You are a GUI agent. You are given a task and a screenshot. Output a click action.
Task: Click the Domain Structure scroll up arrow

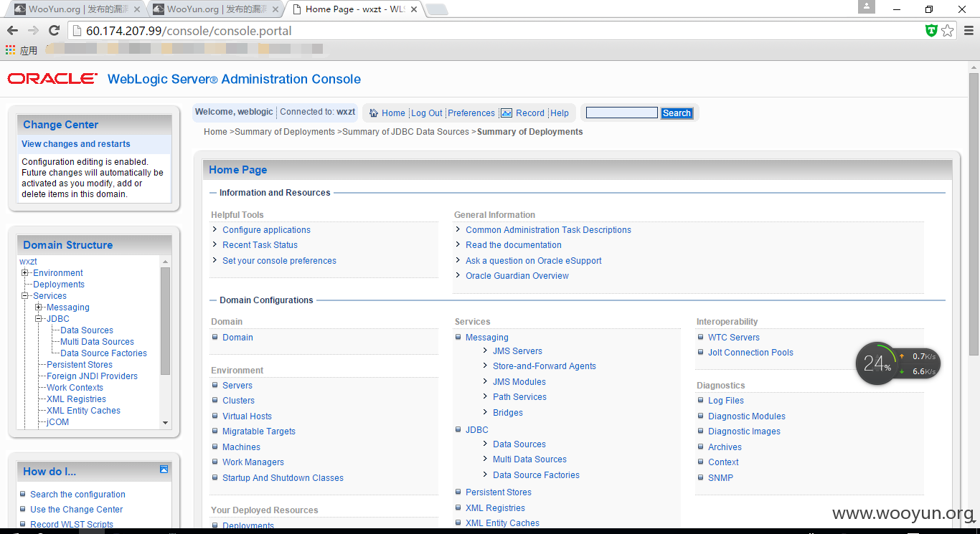(x=166, y=262)
